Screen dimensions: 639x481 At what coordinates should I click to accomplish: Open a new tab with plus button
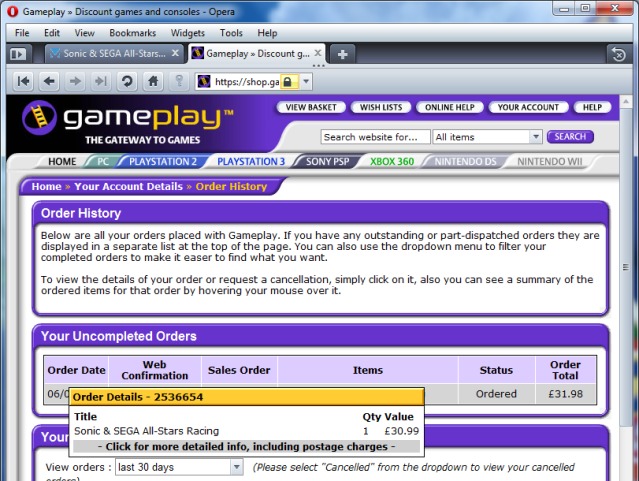pos(342,53)
